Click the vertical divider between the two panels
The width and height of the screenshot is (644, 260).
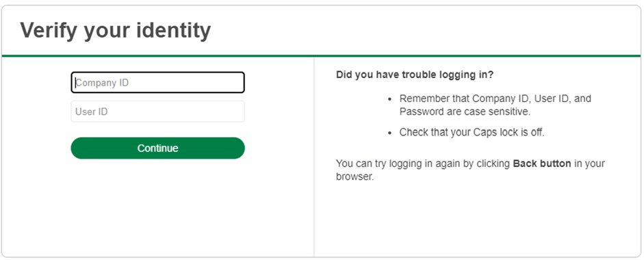coord(314,157)
